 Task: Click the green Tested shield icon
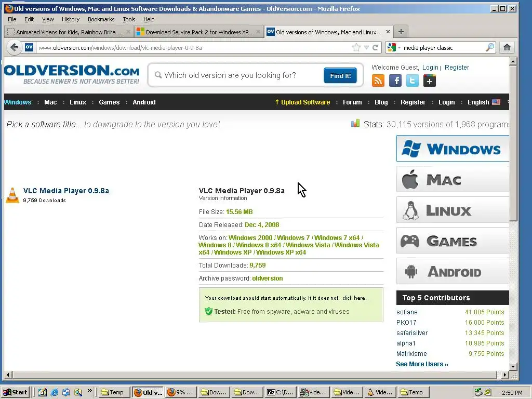pos(209,311)
